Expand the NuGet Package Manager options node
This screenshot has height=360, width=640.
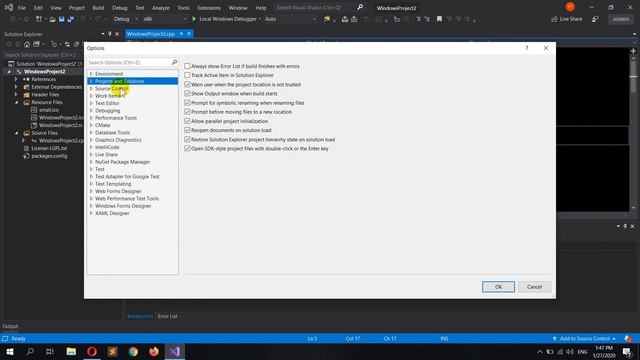(x=91, y=162)
